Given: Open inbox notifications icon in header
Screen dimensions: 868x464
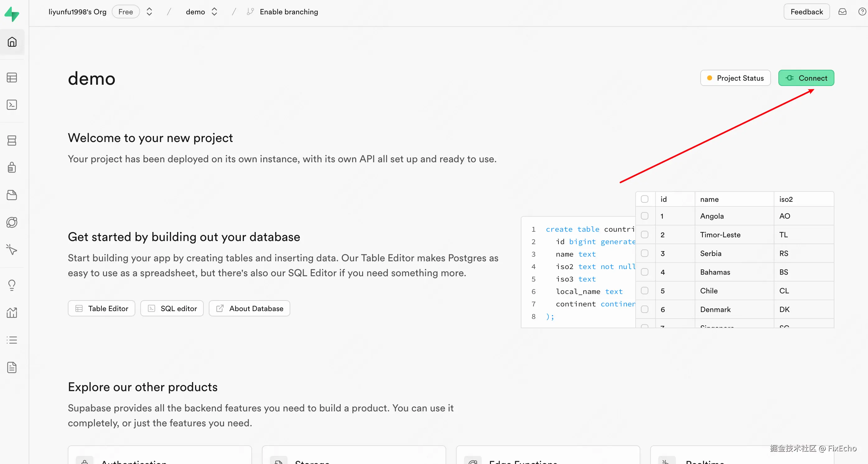Looking at the screenshot, I should 842,12.
